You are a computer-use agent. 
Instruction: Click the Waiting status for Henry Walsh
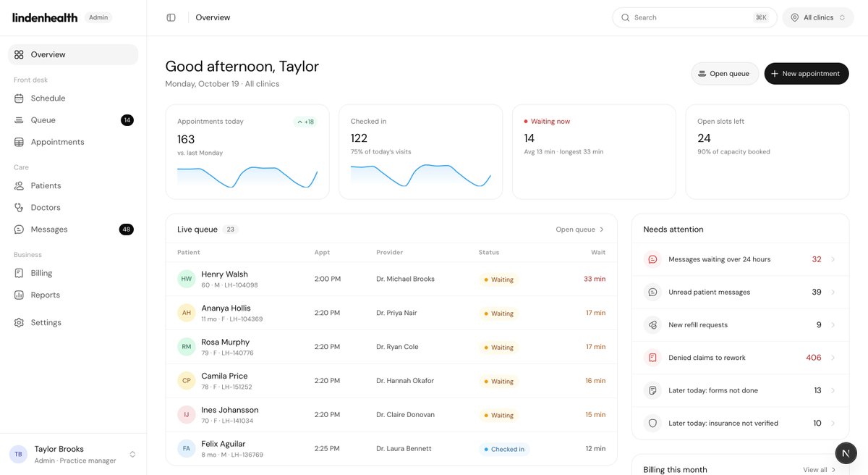click(x=498, y=279)
